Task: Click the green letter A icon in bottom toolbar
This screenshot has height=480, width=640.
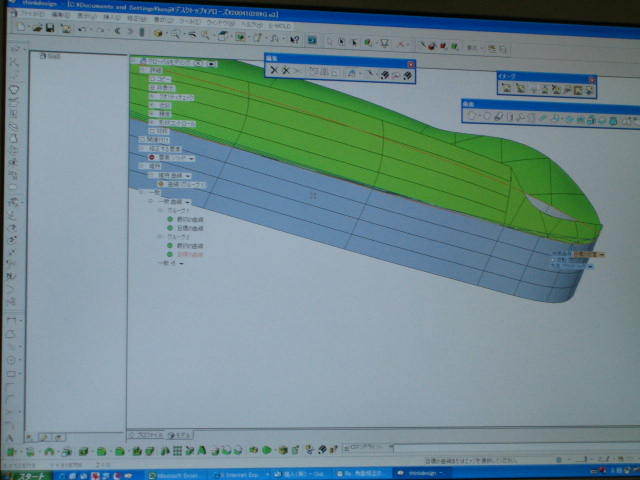Action: coord(202,450)
